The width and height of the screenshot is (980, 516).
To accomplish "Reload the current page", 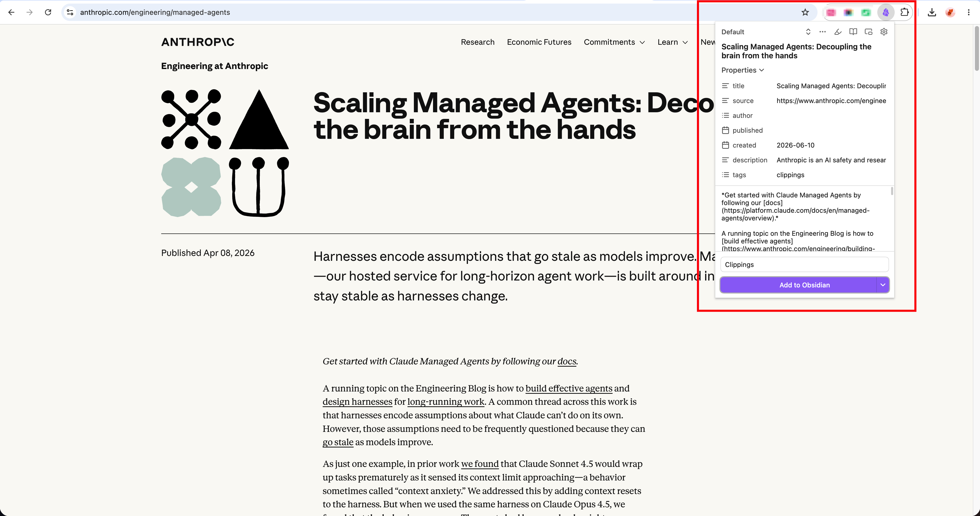I will tap(48, 12).
